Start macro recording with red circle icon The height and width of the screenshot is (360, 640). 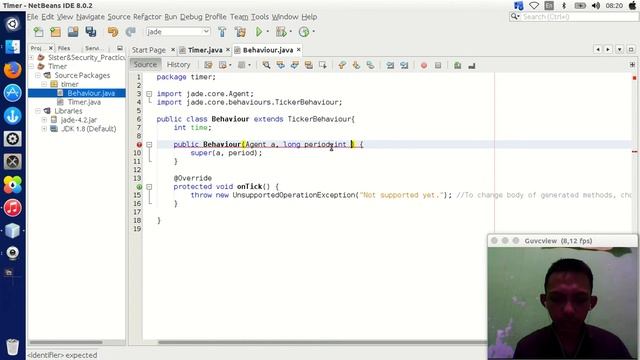pyautogui.click(x=424, y=65)
